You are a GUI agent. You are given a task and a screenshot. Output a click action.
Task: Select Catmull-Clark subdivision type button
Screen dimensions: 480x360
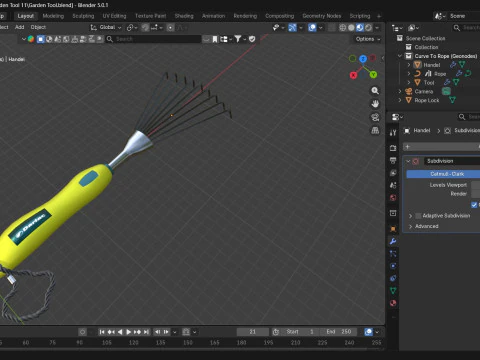click(x=443, y=174)
